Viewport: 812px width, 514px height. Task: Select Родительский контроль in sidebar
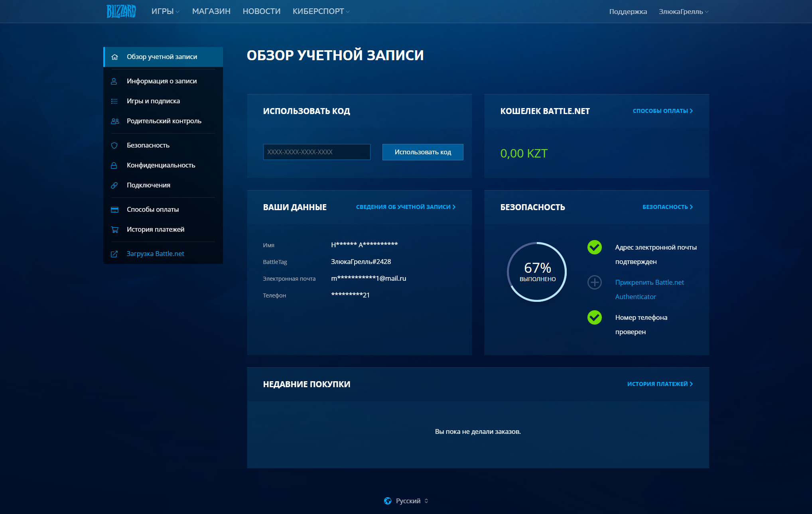pos(163,121)
